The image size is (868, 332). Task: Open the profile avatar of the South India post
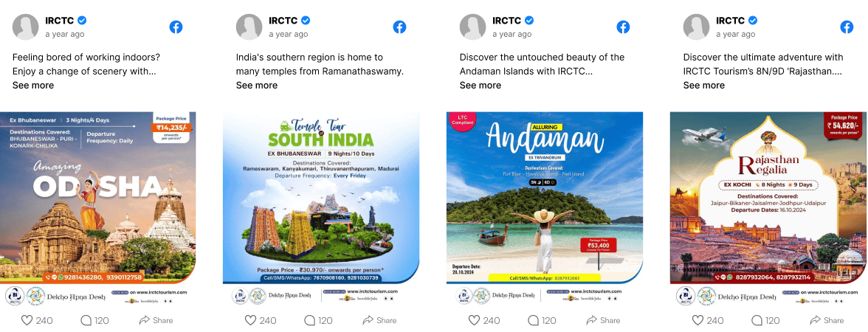(249, 27)
